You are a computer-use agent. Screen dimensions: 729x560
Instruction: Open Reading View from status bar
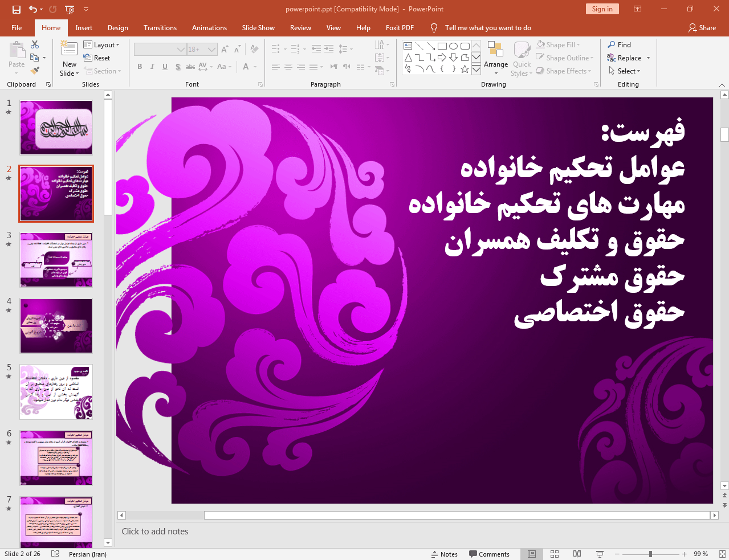coord(577,554)
